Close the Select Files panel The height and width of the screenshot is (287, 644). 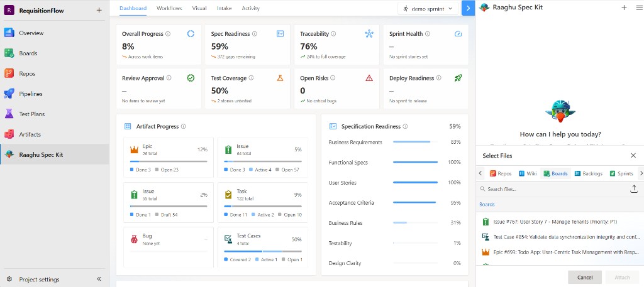[x=633, y=155]
